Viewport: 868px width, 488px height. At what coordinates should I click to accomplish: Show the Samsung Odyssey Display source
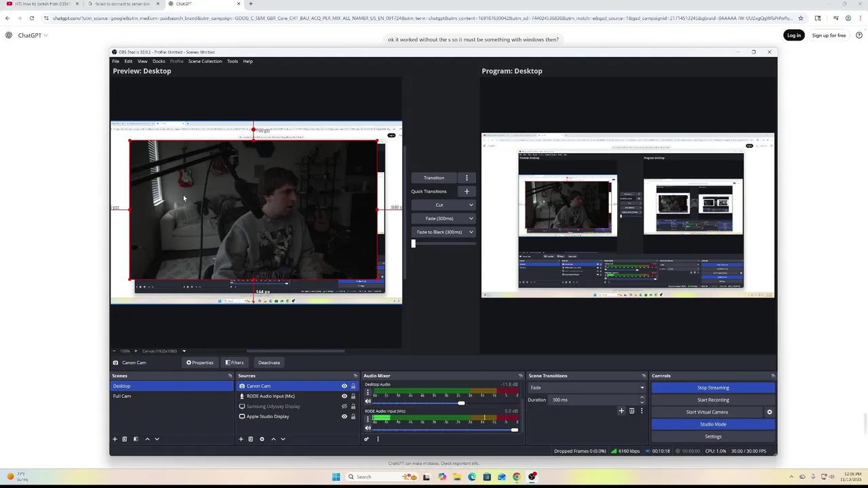344,407
